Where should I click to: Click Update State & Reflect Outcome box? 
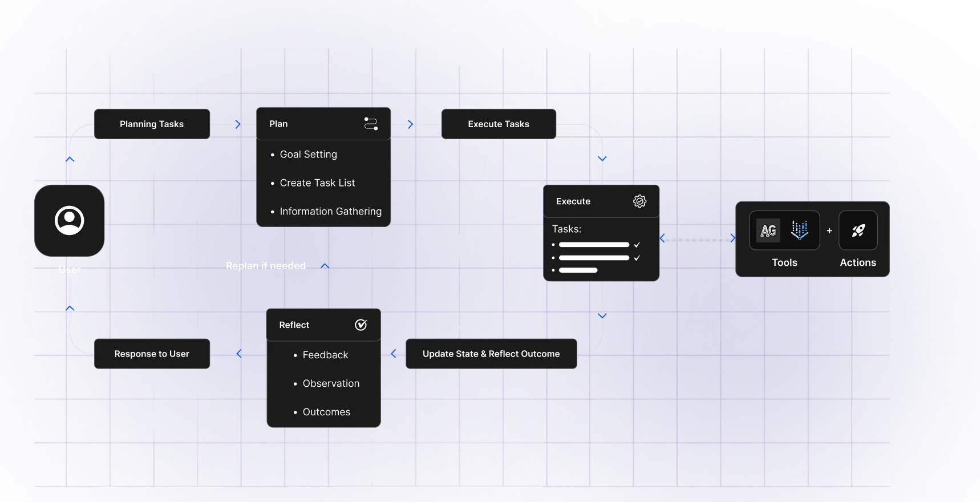[491, 354]
